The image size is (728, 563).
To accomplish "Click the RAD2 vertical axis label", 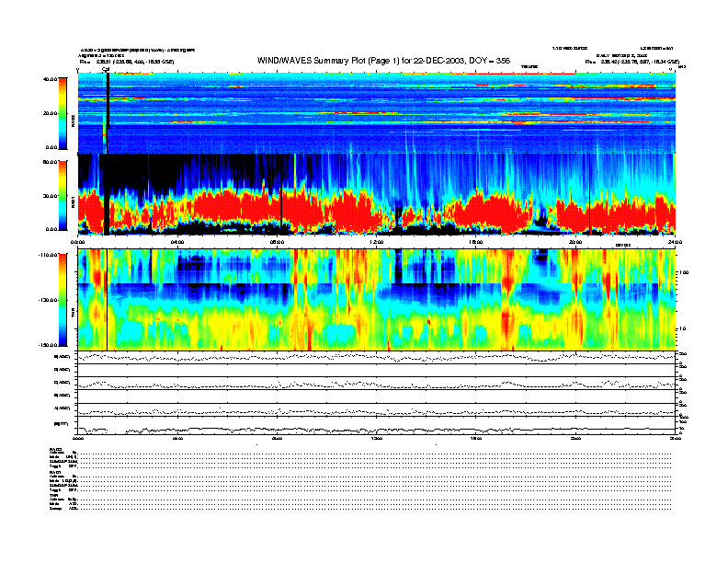I will pyautogui.click(x=73, y=121).
